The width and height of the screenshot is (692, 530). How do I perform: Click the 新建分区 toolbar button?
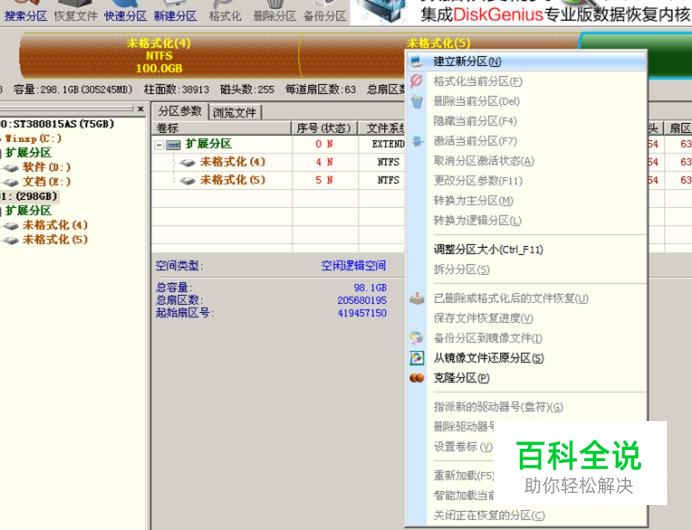tap(175, 12)
